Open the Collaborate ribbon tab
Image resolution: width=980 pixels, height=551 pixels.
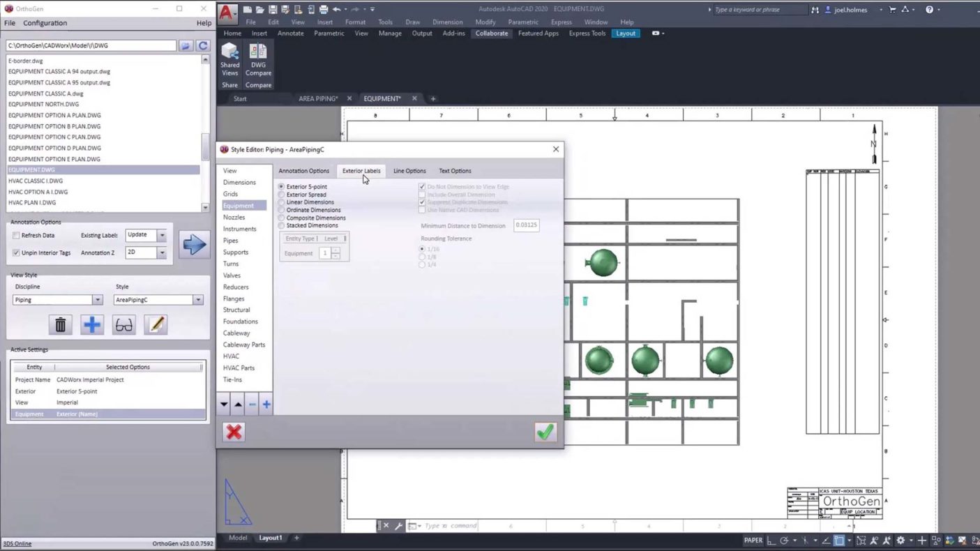click(492, 33)
